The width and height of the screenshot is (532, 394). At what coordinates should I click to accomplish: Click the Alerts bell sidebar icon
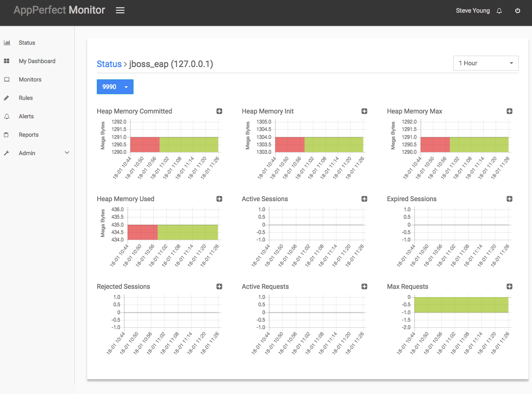[x=7, y=116]
